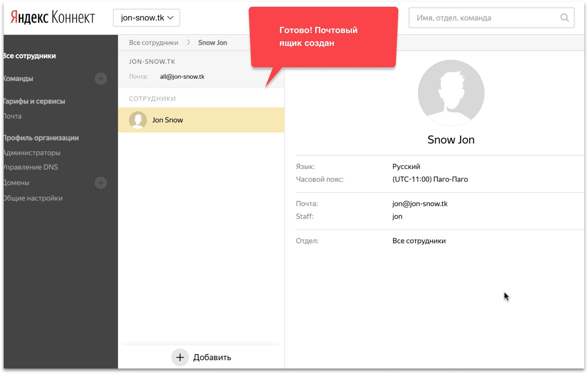Select Почта in the sidebar
This screenshot has height=374, width=588.
13,116
